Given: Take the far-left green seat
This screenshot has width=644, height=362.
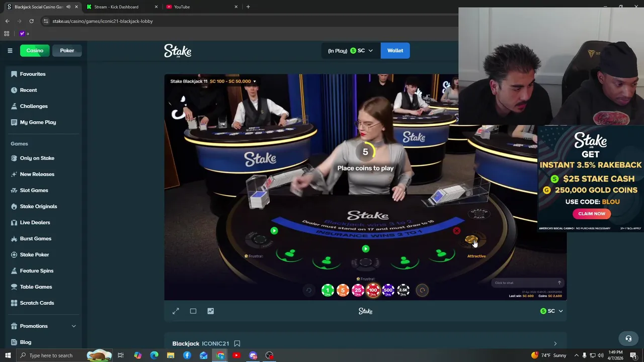Looking at the screenshot, I should [290, 254].
